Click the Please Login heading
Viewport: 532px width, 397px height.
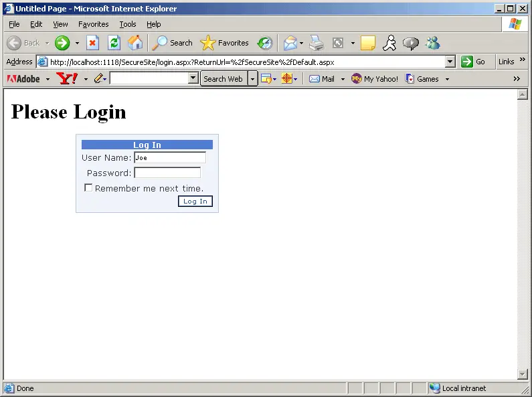tap(68, 112)
